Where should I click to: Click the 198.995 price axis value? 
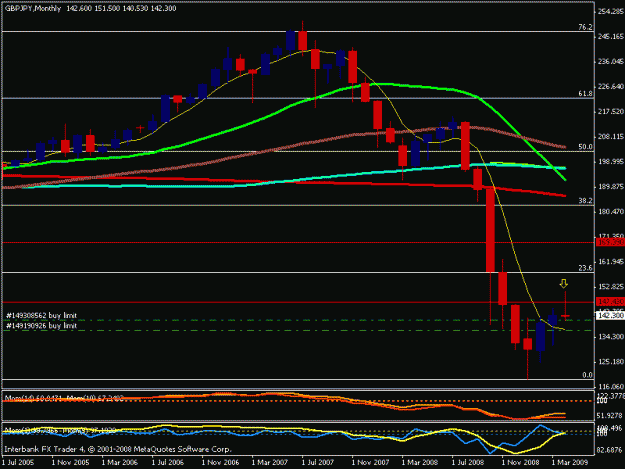[x=610, y=161]
